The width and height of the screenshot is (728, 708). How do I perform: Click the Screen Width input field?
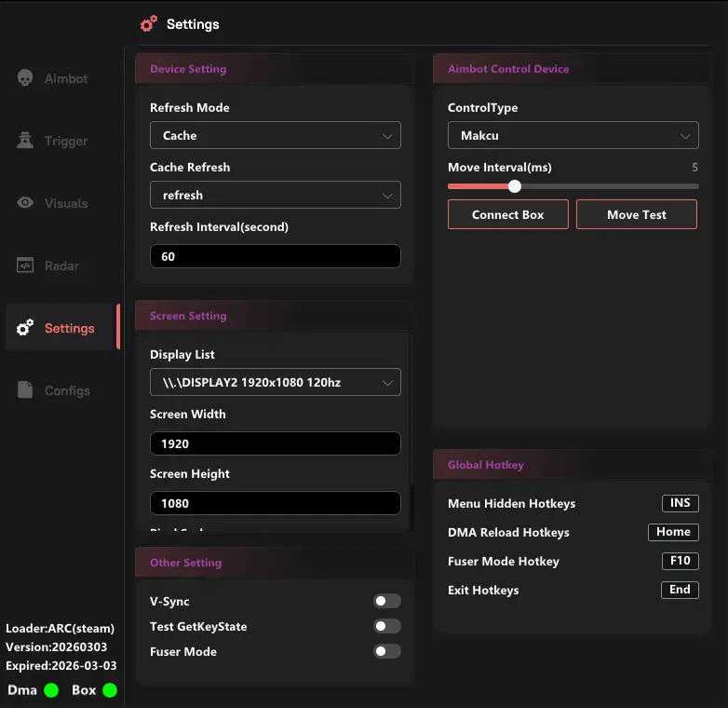275,443
